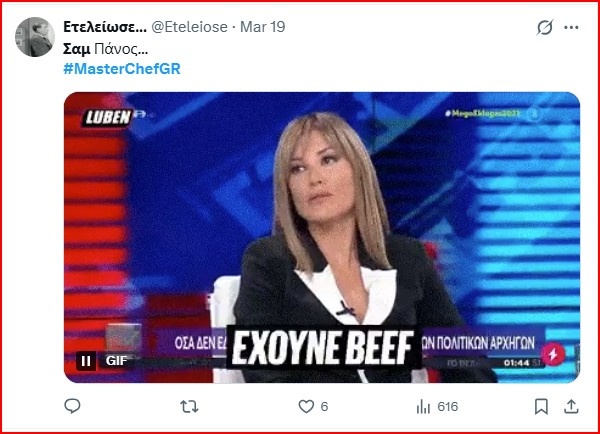Open the poster's profile avatar
Screen dimensions: 600x434
pyautogui.click(x=35, y=37)
